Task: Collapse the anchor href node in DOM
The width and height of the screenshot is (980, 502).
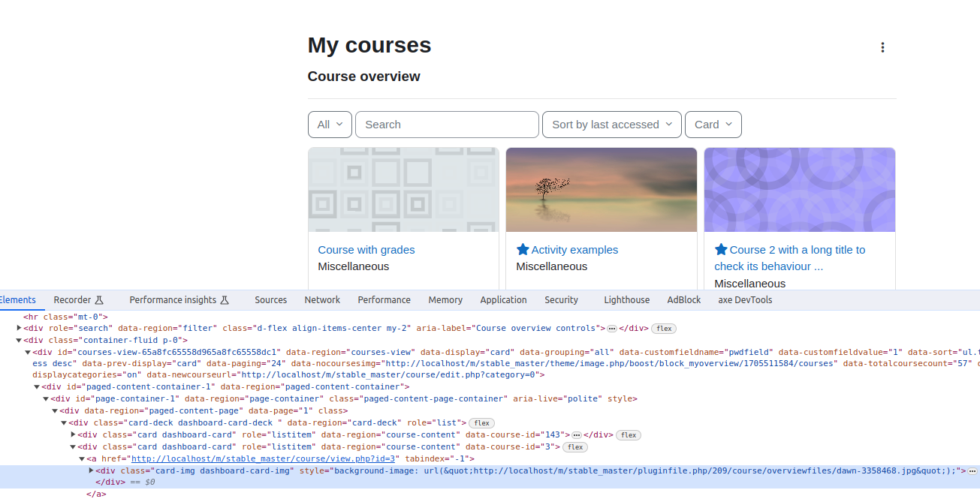Action: click(82, 458)
